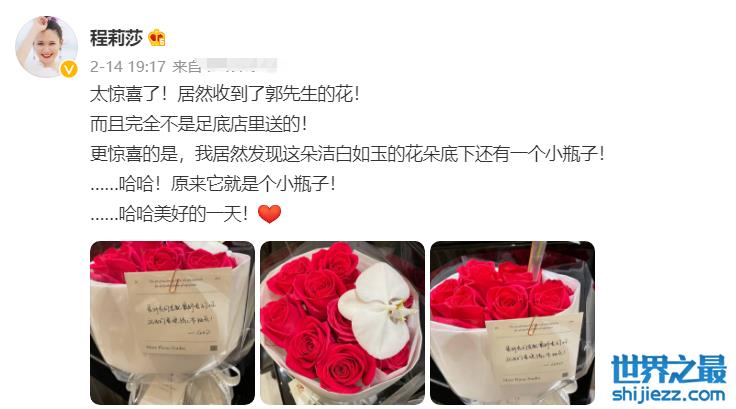Click the crown membership icon beside username

[x=156, y=38]
